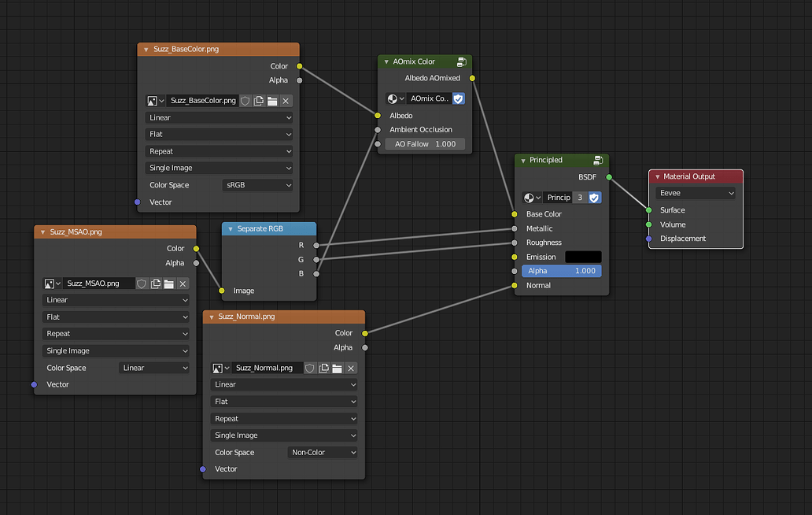Screen dimensions: 812x515
Task: Click Base Color input socket on Principled
Action: 515,214
